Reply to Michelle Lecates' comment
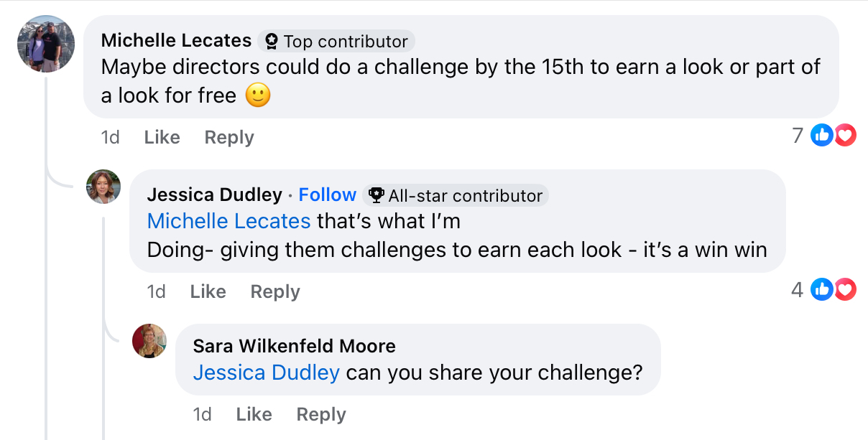 tap(229, 137)
